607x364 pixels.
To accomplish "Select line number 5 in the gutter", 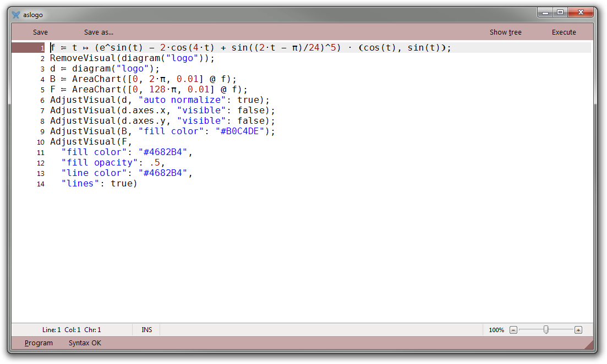I will coord(42,90).
